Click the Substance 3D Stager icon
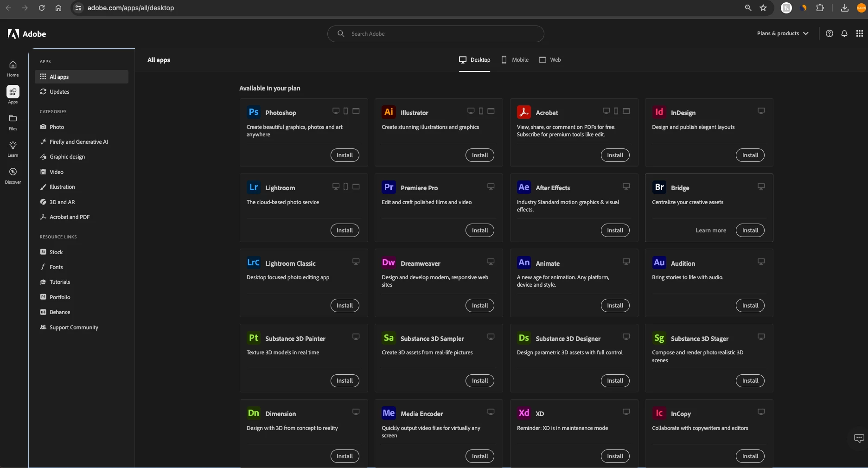Image resolution: width=868 pixels, height=468 pixels. click(x=659, y=338)
